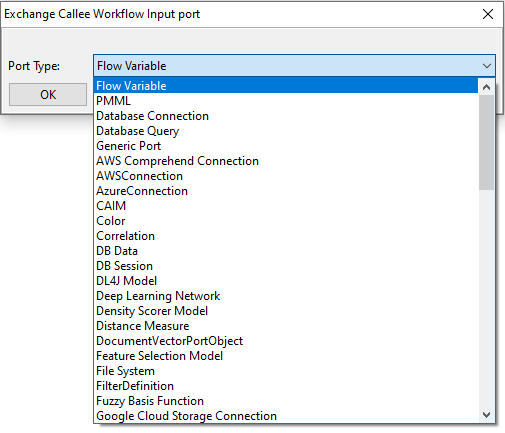Image resolution: width=505 pixels, height=433 pixels.
Task: Choose the PMML port type
Action: [286, 101]
